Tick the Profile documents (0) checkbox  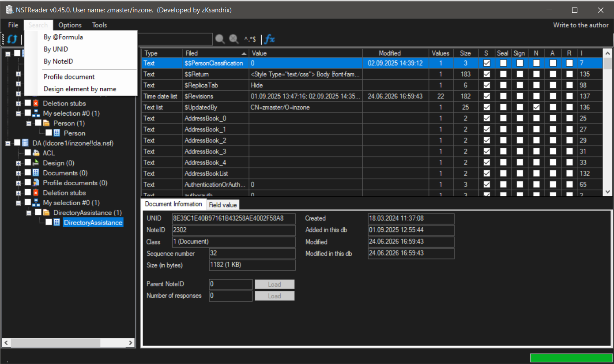tap(28, 183)
